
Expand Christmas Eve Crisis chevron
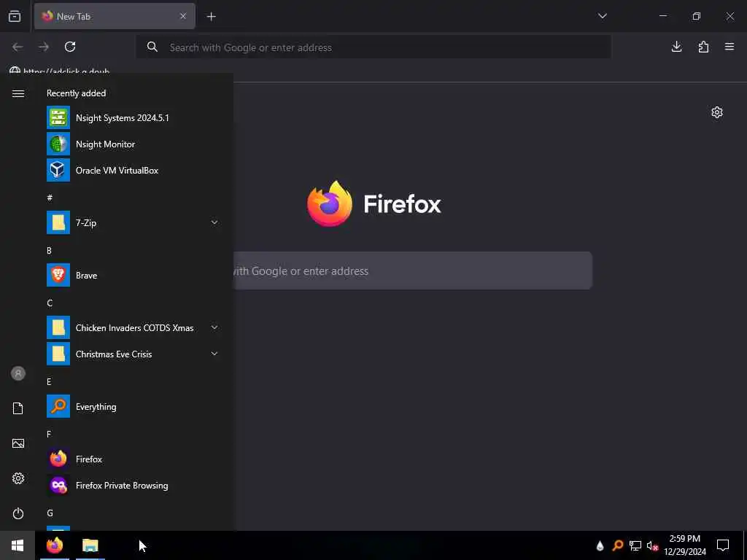coord(214,354)
